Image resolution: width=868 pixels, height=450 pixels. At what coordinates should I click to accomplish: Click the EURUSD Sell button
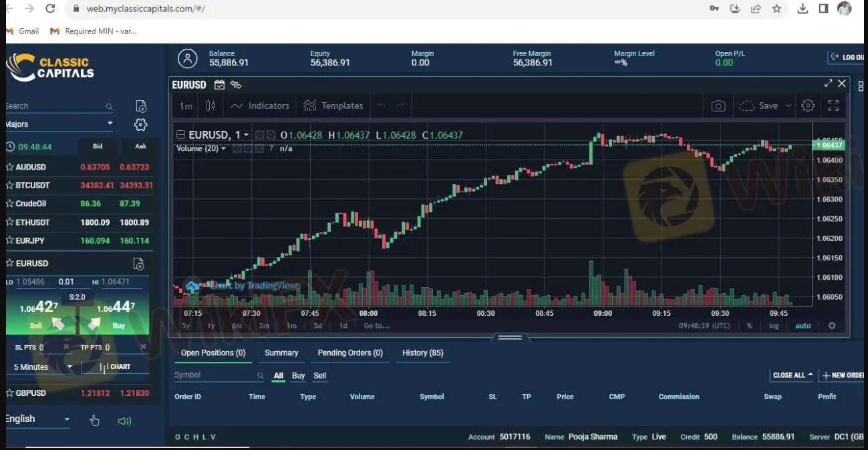[41, 316]
